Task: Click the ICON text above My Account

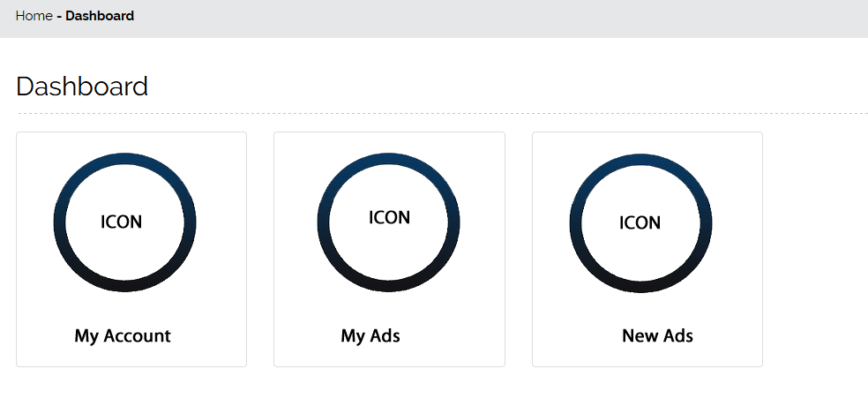Action: tap(122, 222)
